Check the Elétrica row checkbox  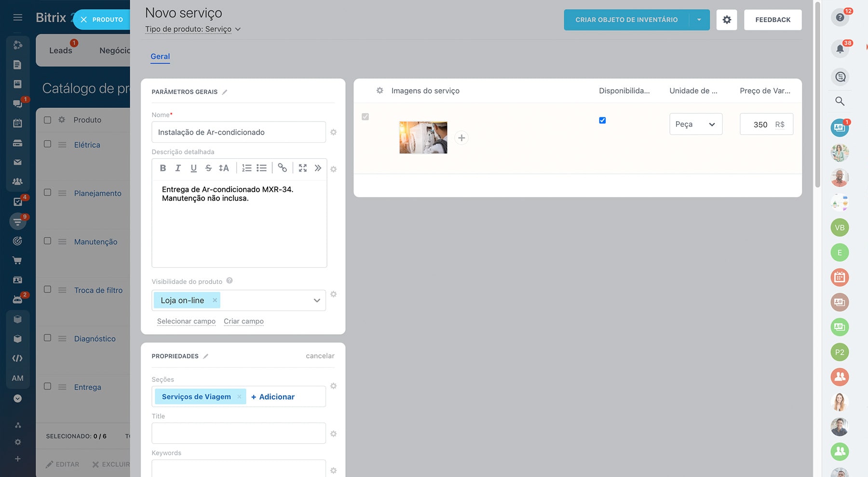[x=47, y=144]
